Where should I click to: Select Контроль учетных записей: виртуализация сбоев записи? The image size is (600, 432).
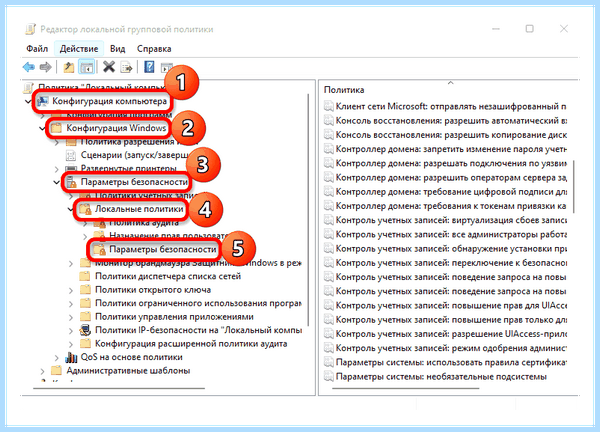(451, 220)
